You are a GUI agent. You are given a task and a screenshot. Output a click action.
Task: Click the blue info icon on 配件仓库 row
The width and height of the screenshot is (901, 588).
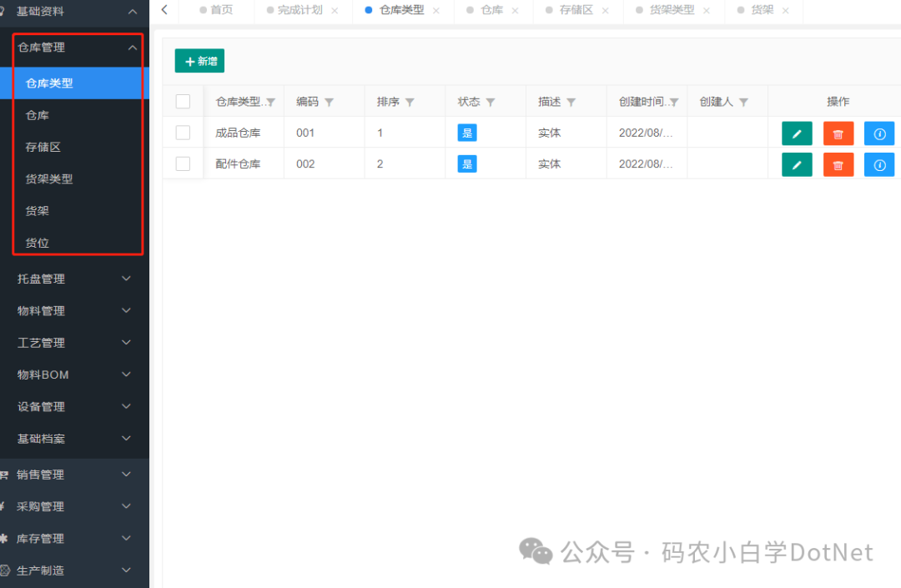[878, 164]
